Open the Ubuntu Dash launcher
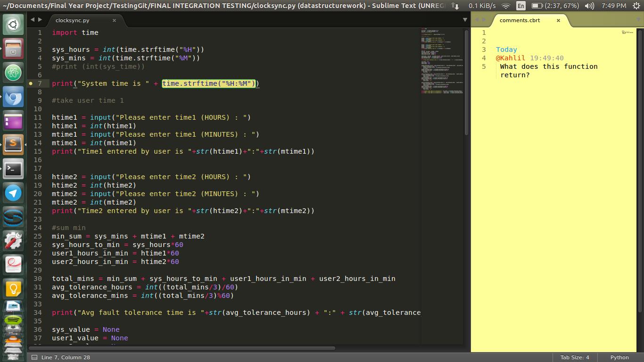644x362 pixels. tap(13, 24)
